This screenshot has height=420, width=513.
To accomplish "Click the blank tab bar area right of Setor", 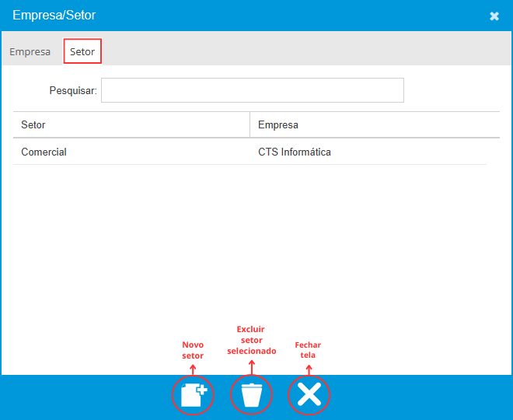I will (311, 52).
